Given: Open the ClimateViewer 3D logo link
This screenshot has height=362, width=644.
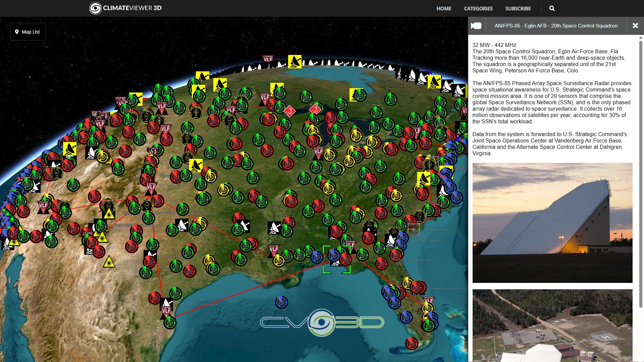Looking at the screenshot, I should [x=125, y=8].
